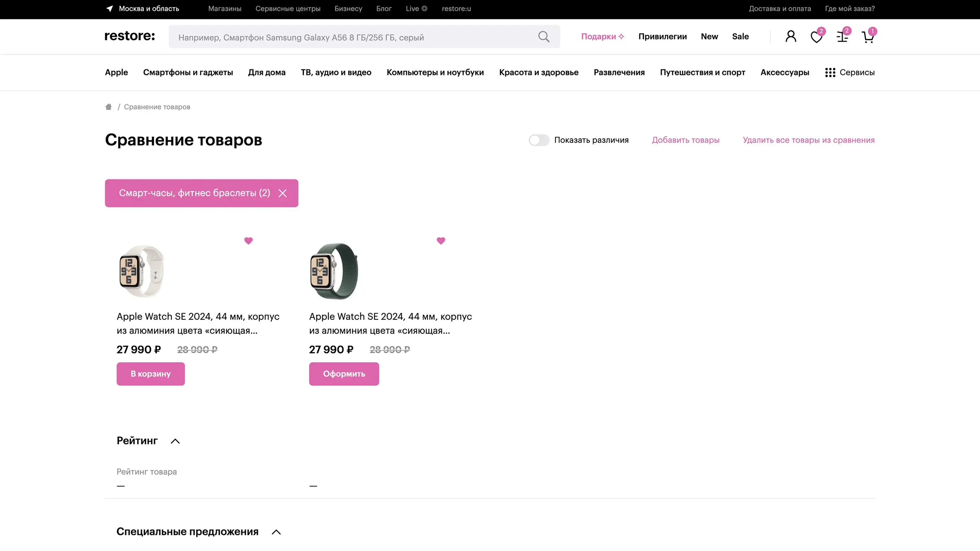Open the user account profile icon
Viewport: 980px width, 551px height.
coord(790,36)
